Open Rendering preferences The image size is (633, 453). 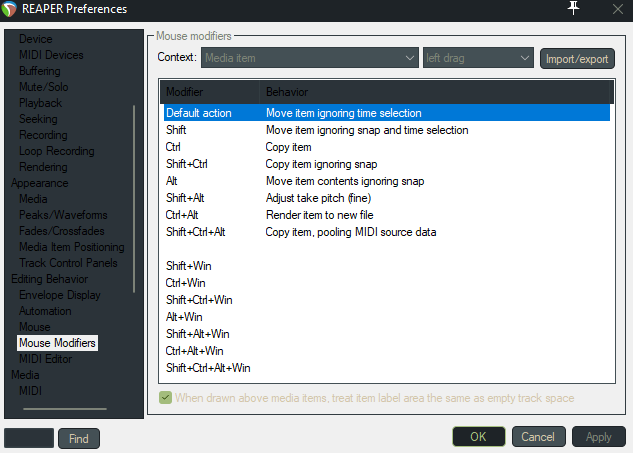pyautogui.click(x=43, y=167)
